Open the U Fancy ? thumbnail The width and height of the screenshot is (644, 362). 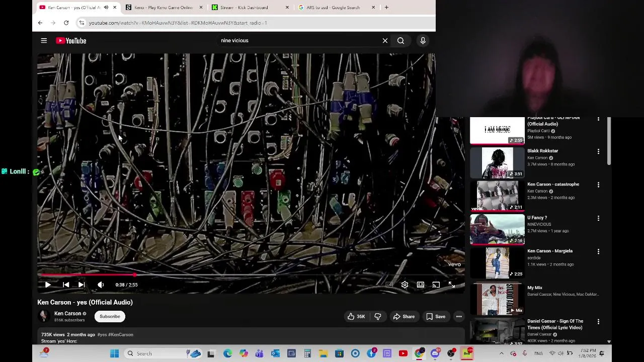click(x=497, y=229)
